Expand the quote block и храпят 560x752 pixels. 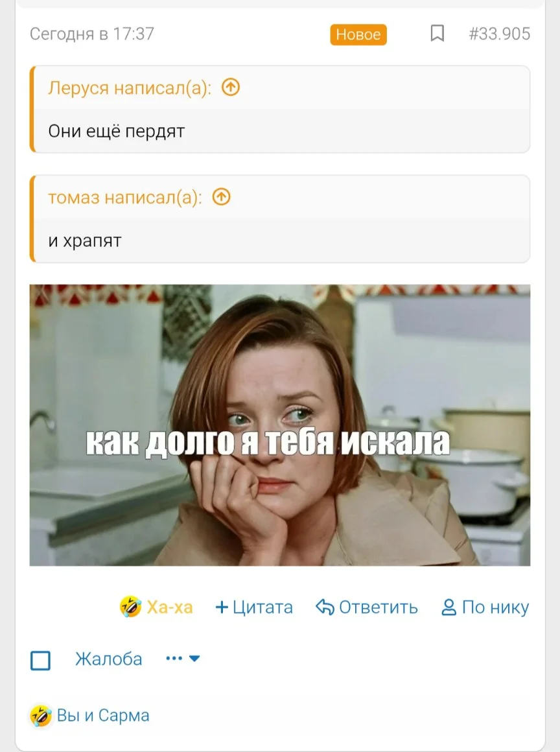pyautogui.click(x=280, y=218)
